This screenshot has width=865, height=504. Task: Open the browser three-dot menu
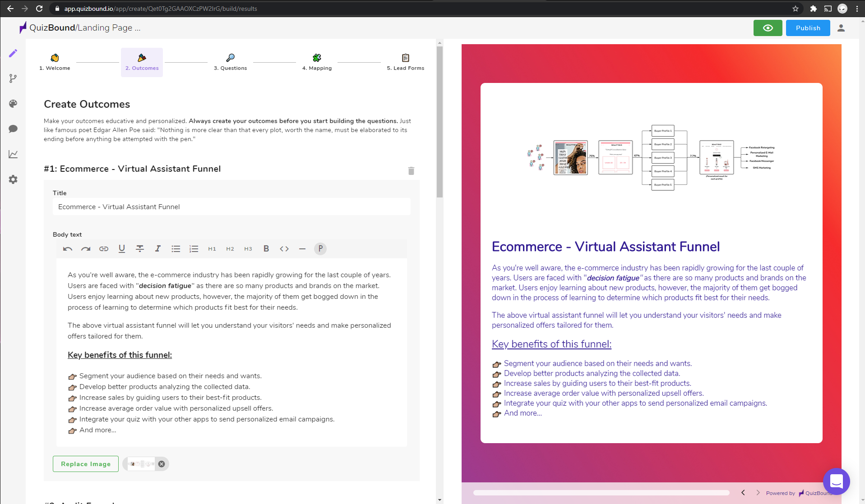857,9
